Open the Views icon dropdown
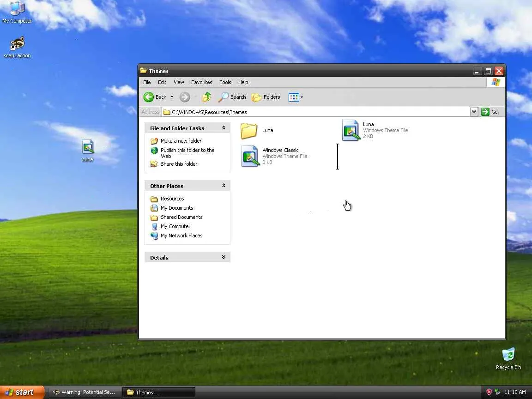Screen dimensions: 532x399 pos(296,97)
